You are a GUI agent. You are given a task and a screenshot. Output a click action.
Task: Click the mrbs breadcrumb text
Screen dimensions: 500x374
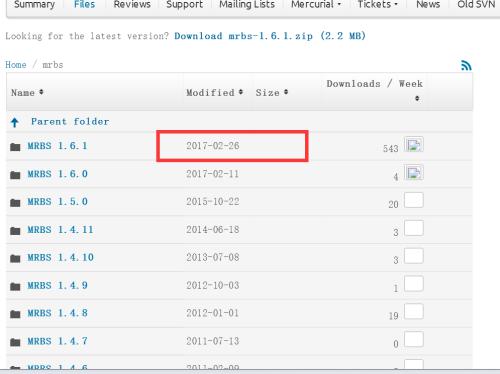[x=53, y=65]
